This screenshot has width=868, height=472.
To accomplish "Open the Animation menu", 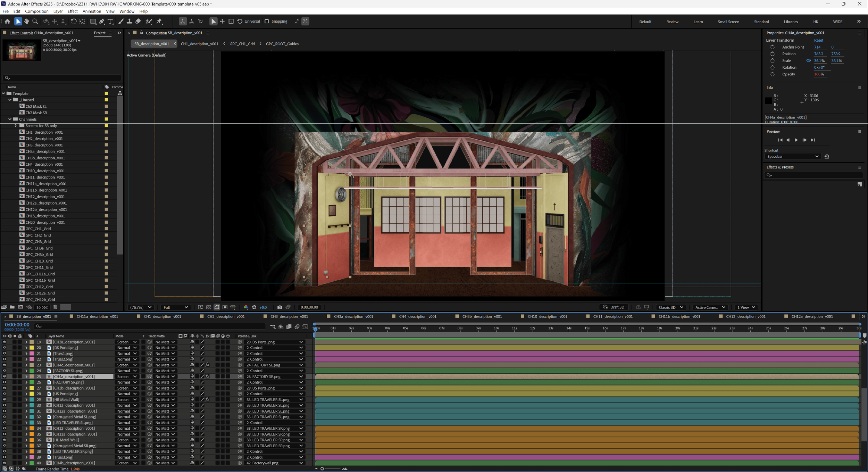I will [92, 11].
